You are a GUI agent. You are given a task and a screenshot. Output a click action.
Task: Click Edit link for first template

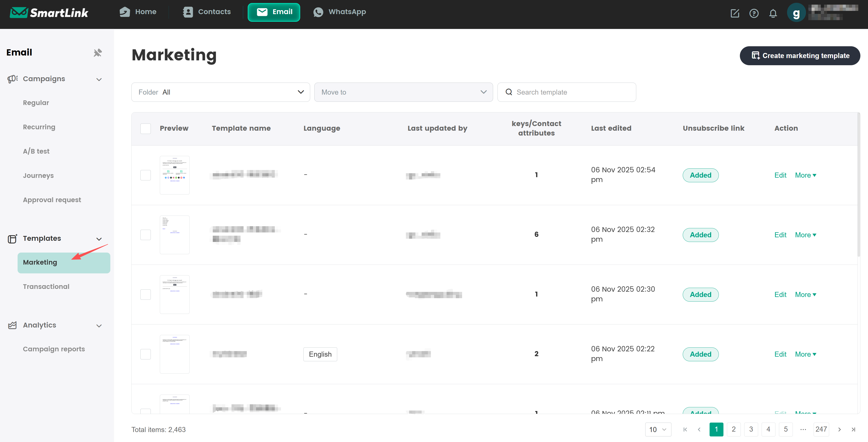click(x=780, y=175)
